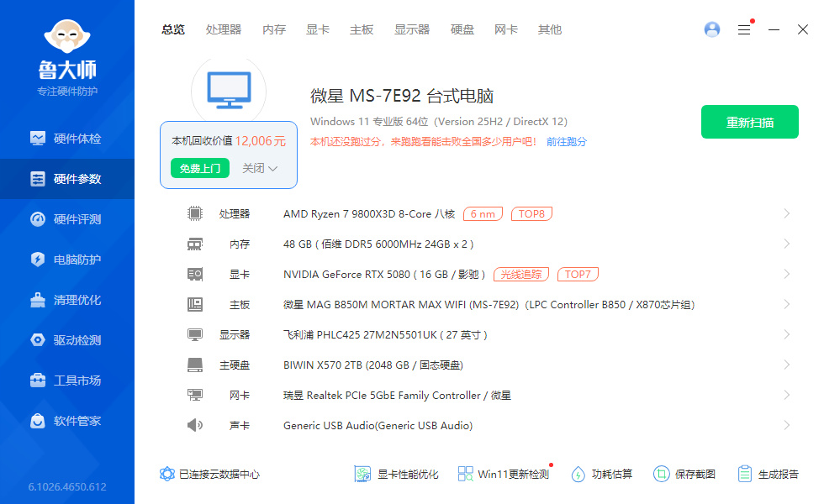This screenshot has width=824, height=504.
Task: Switch to the top 显卡 tab
Action: [318, 30]
